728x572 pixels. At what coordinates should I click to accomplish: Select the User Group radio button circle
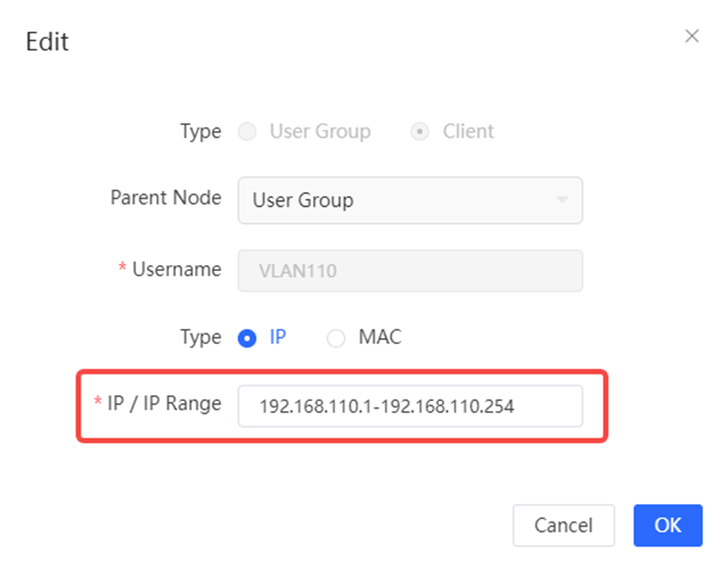[x=247, y=131]
